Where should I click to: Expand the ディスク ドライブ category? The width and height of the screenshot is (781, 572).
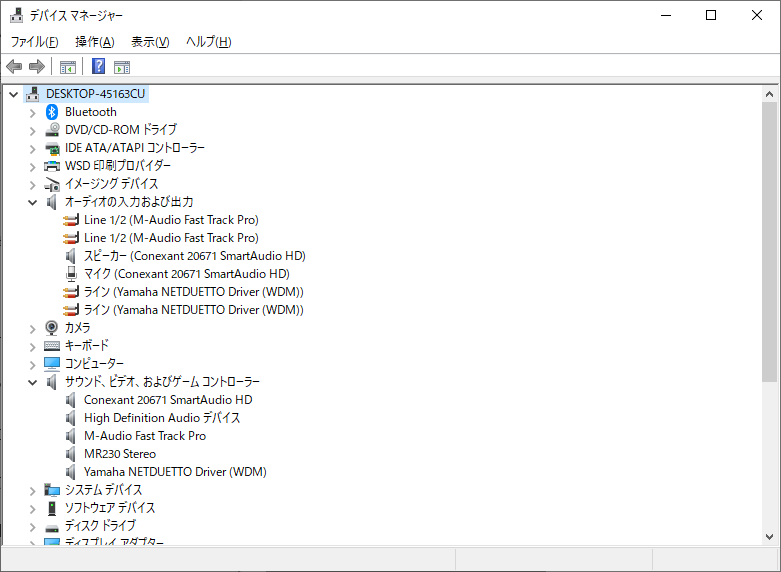pyautogui.click(x=32, y=527)
